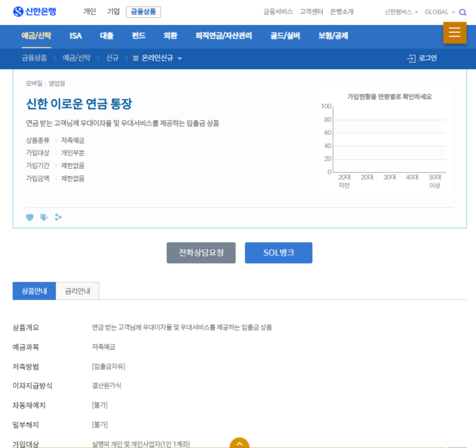Click the 로그인 link
Screen dimensions: 476x448
tap(428, 58)
